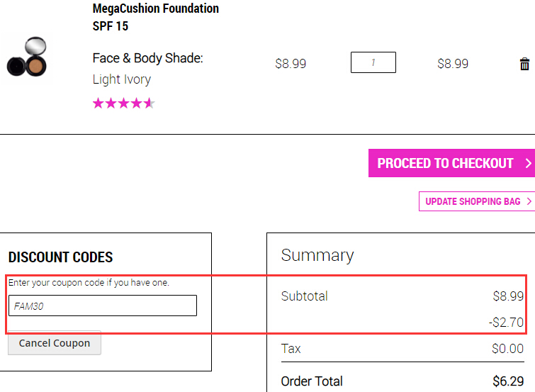Click the -$2.70 discount amount

pyautogui.click(x=506, y=322)
